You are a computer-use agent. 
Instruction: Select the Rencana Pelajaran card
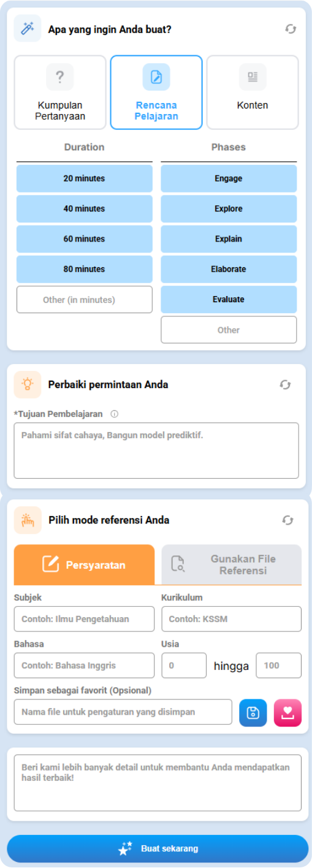tap(156, 93)
